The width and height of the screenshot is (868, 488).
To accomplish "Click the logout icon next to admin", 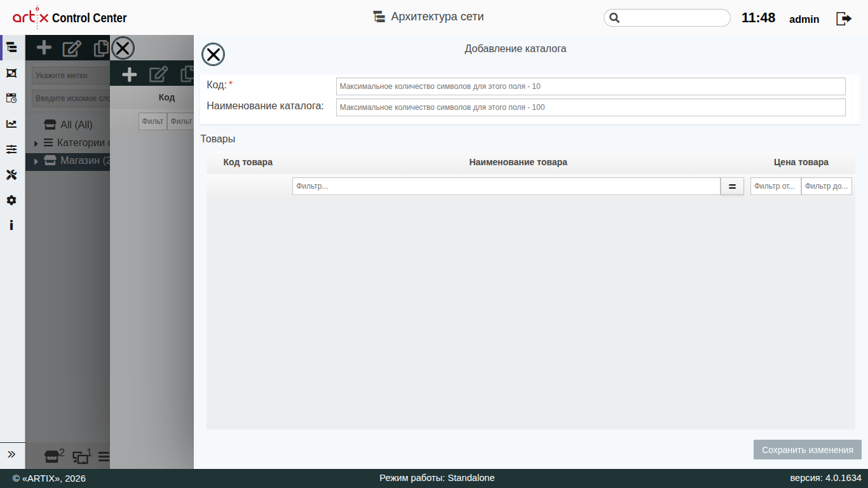I will [843, 18].
